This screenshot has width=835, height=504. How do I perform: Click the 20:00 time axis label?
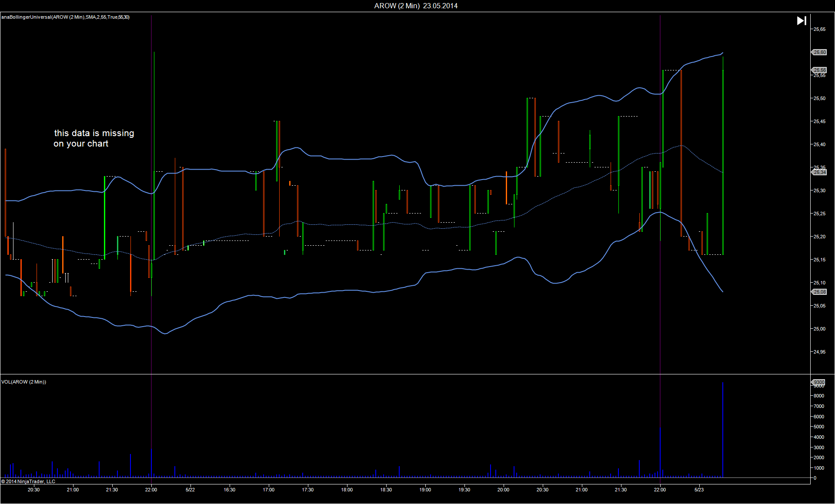pos(503,490)
